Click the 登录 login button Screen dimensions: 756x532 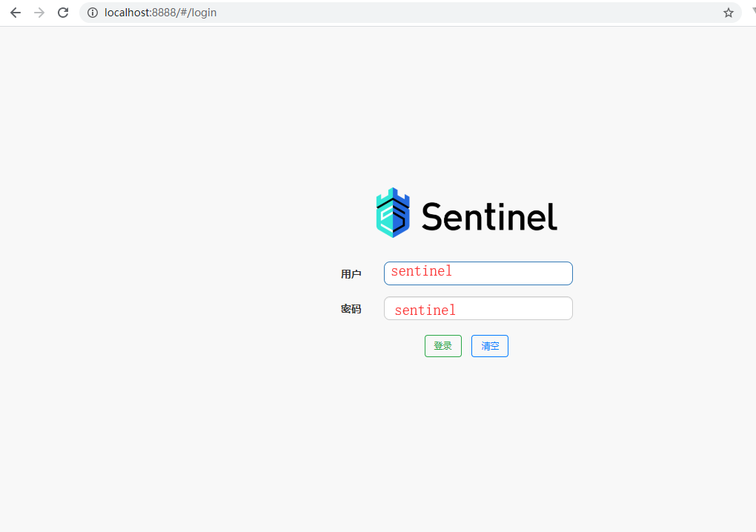pyautogui.click(x=442, y=345)
